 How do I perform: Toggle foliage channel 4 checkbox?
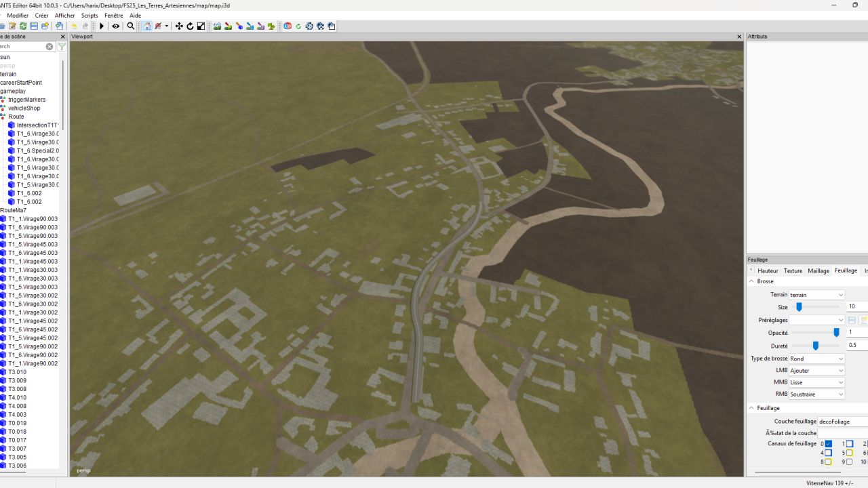(828, 453)
